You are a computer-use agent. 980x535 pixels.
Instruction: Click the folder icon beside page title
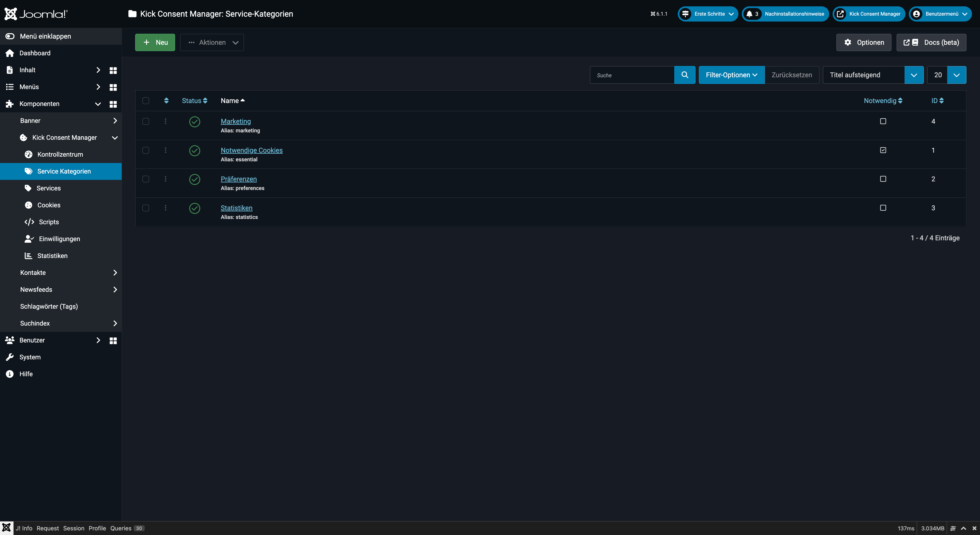pos(132,14)
